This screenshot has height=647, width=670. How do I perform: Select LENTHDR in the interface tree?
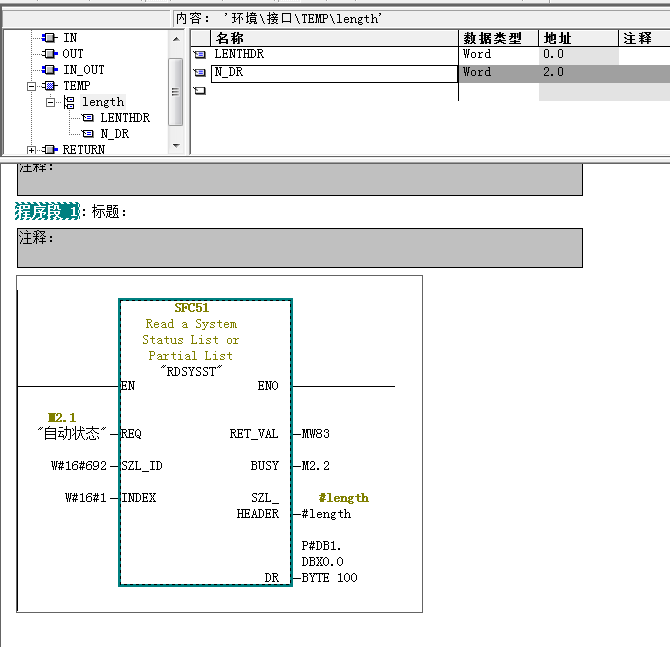coord(125,118)
